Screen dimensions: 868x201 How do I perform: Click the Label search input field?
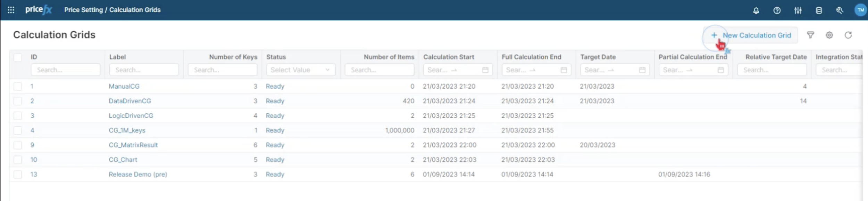click(144, 70)
